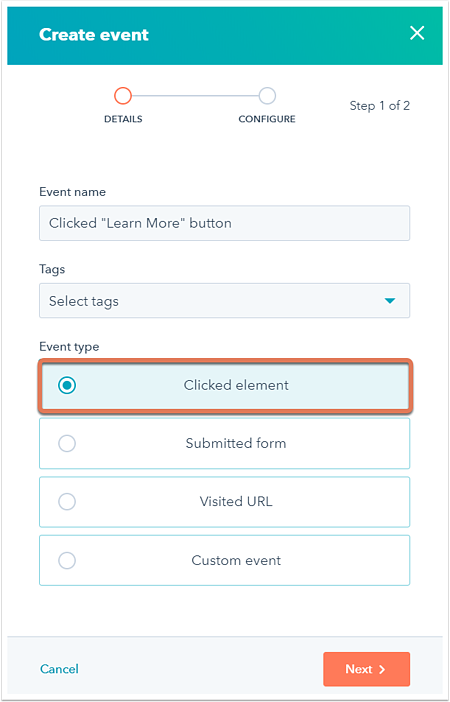Click the Clicked element option label
450x702 pixels.
[x=236, y=385]
